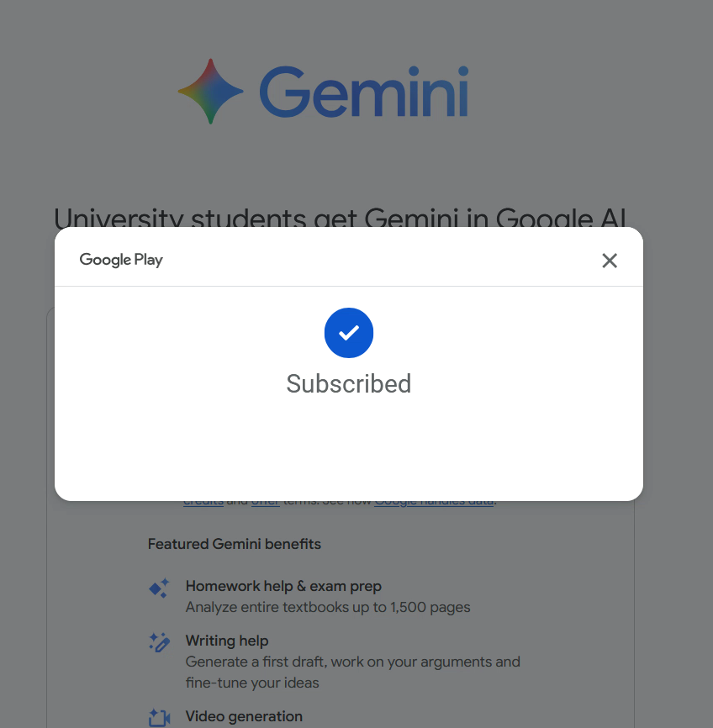
Task: Click the Writing help pen icon
Action: point(159,643)
